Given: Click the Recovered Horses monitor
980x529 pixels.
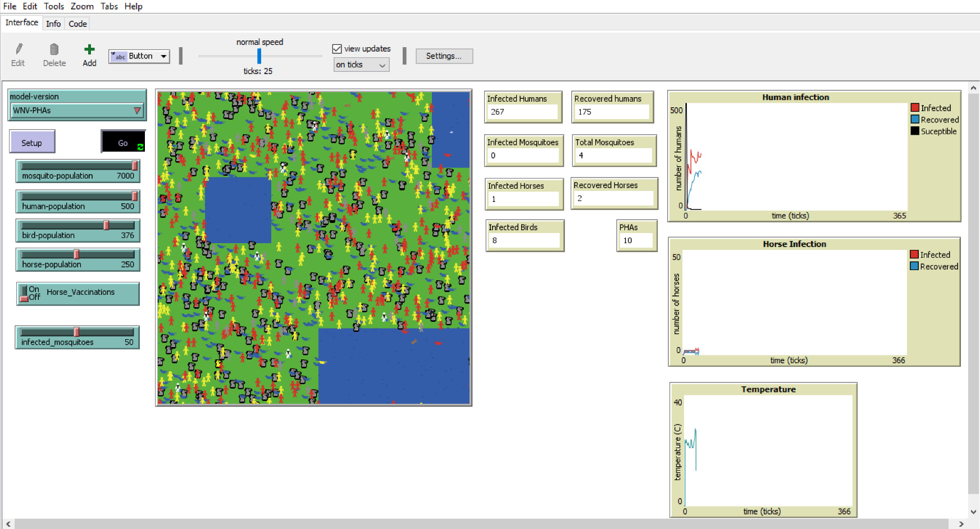Looking at the screenshot, I should 614,193.
